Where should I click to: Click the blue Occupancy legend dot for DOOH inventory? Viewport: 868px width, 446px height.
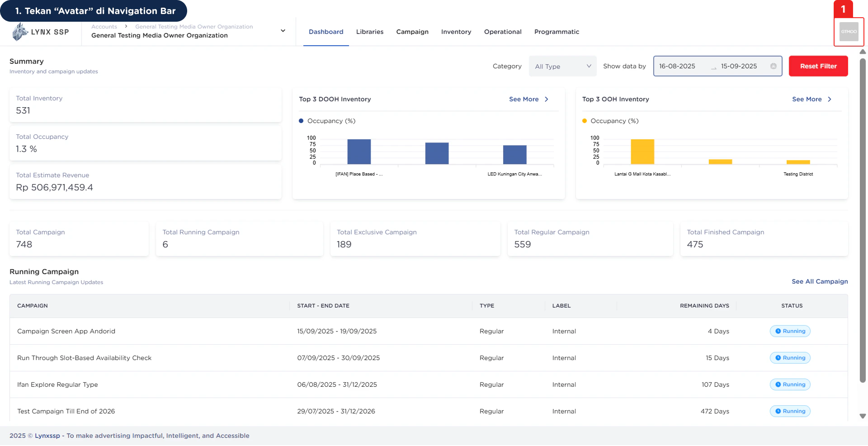point(301,121)
